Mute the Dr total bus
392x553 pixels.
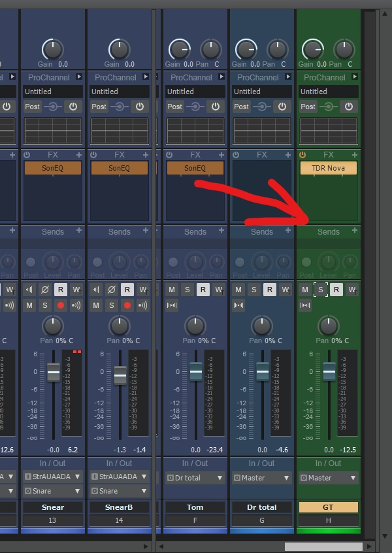click(x=238, y=290)
